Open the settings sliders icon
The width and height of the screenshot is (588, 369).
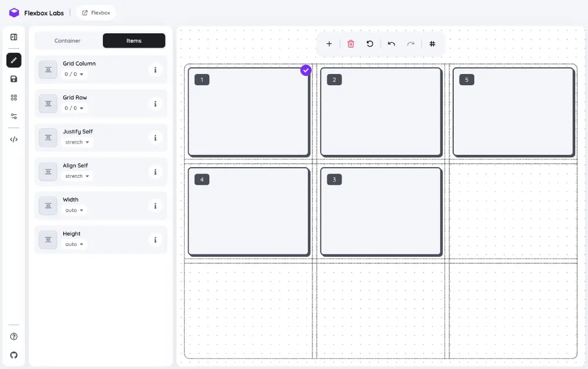(x=14, y=116)
